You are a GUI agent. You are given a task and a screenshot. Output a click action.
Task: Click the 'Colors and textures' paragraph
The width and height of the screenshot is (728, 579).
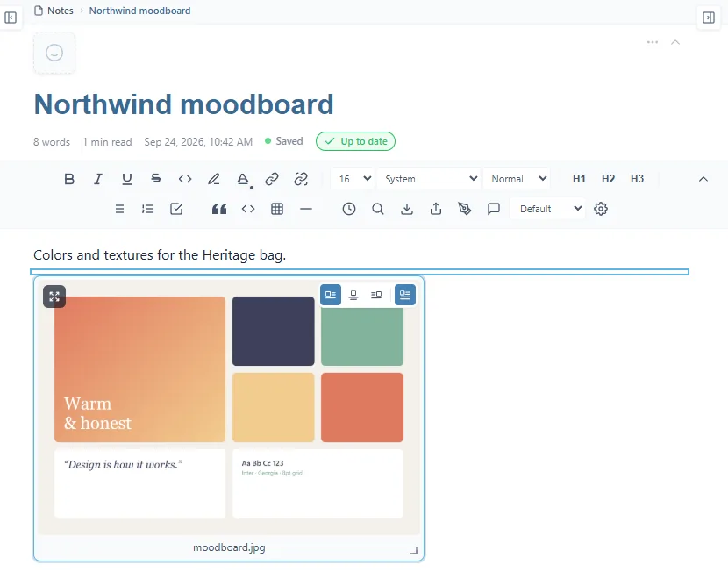pyautogui.click(x=160, y=255)
